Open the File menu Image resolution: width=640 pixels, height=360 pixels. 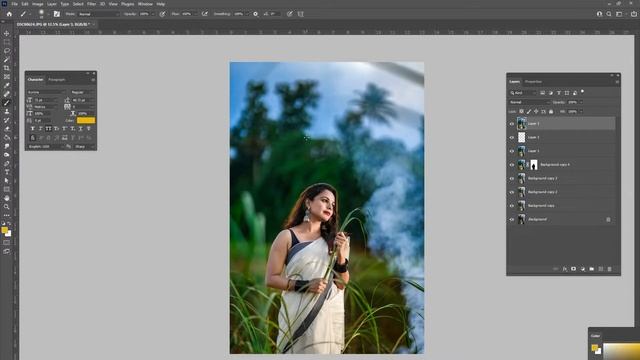click(x=14, y=4)
